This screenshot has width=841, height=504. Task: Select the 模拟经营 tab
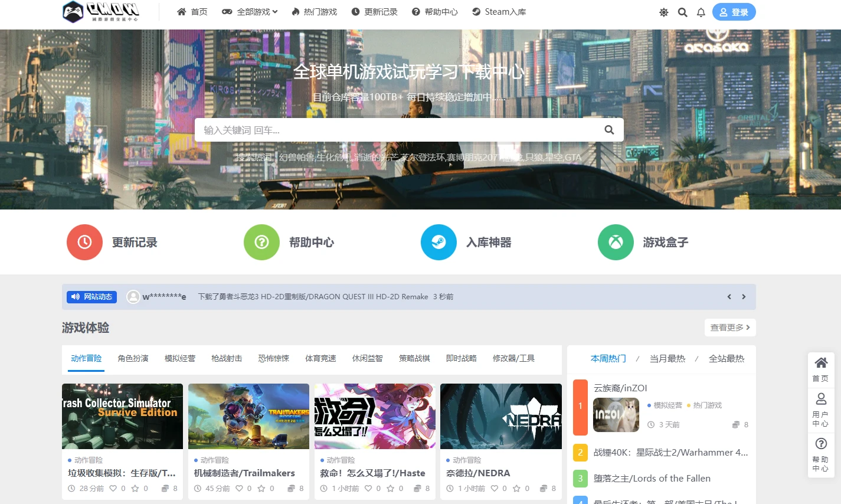pyautogui.click(x=179, y=358)
